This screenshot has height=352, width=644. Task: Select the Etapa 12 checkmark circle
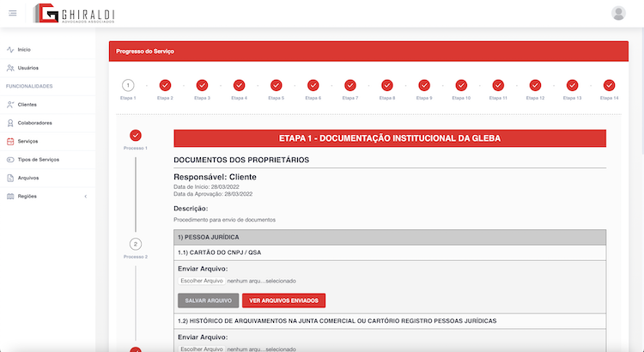[x=535, y=86]
